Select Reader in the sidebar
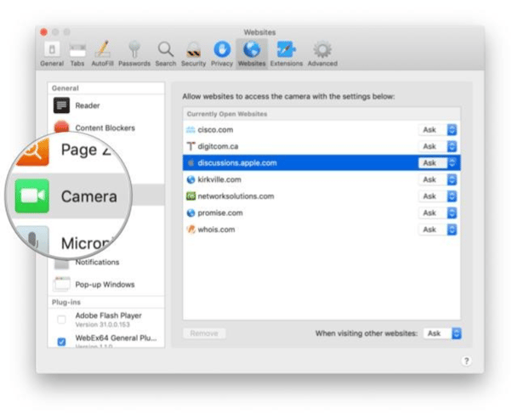The height and width of the screenshot is (420, 512). click(88, 105)
